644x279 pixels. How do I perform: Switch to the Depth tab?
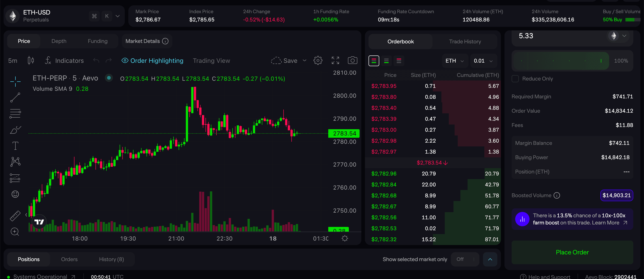click(59, 41)
